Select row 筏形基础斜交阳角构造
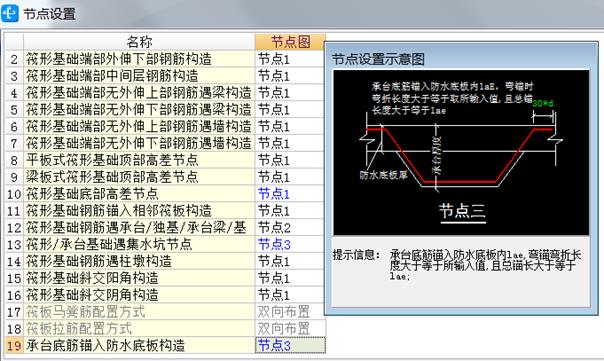Viewport: 604px width, 361px height. point(139,278)
